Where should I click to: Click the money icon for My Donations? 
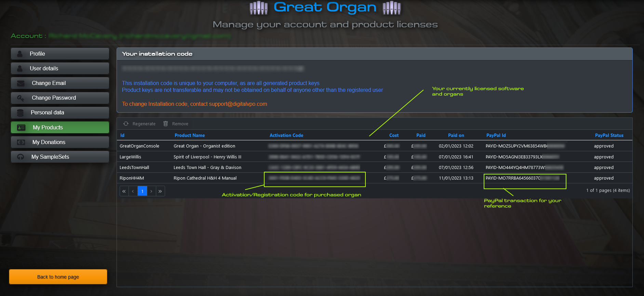point(21,142)
